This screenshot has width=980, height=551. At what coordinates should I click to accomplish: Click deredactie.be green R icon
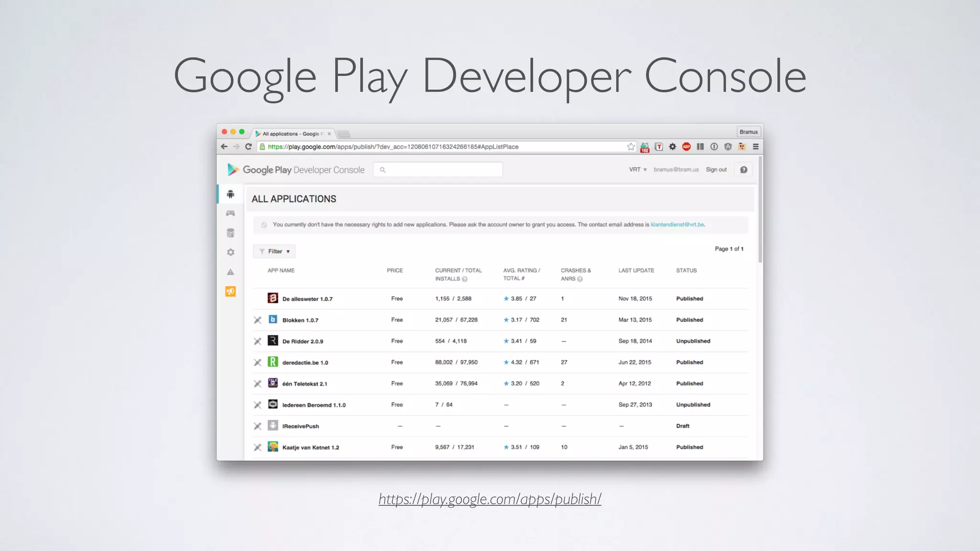[273, 362]
